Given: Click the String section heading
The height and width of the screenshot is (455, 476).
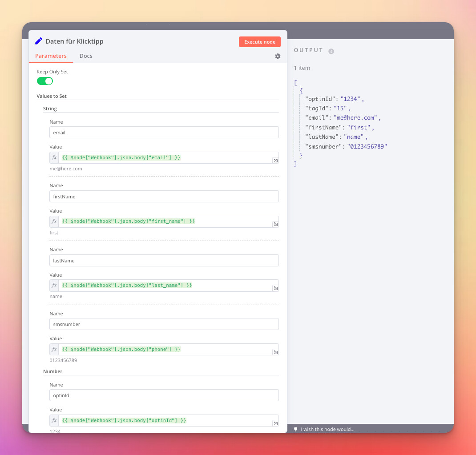Looking at the screenshot, I should point(50,109).
